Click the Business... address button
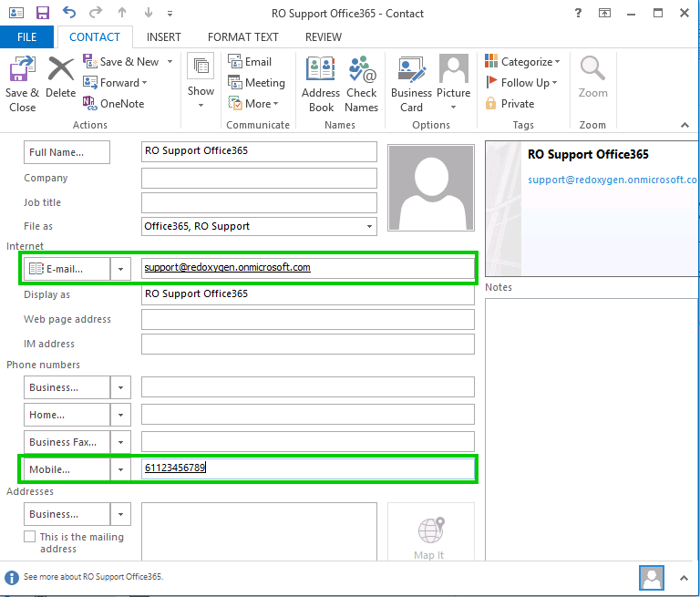This screenshot has height=597, width=700. 67,514
